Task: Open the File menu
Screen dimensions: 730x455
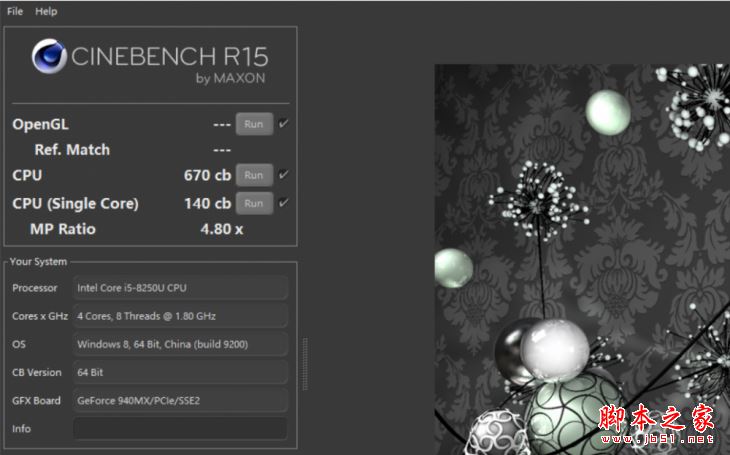Action: 15,11
